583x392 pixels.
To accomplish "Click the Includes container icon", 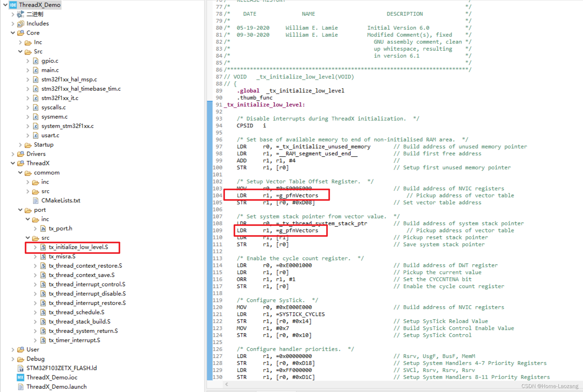I will pos(21,23).
